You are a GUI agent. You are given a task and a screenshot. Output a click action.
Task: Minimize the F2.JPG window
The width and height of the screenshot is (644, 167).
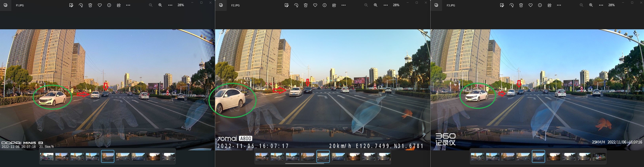407,3
